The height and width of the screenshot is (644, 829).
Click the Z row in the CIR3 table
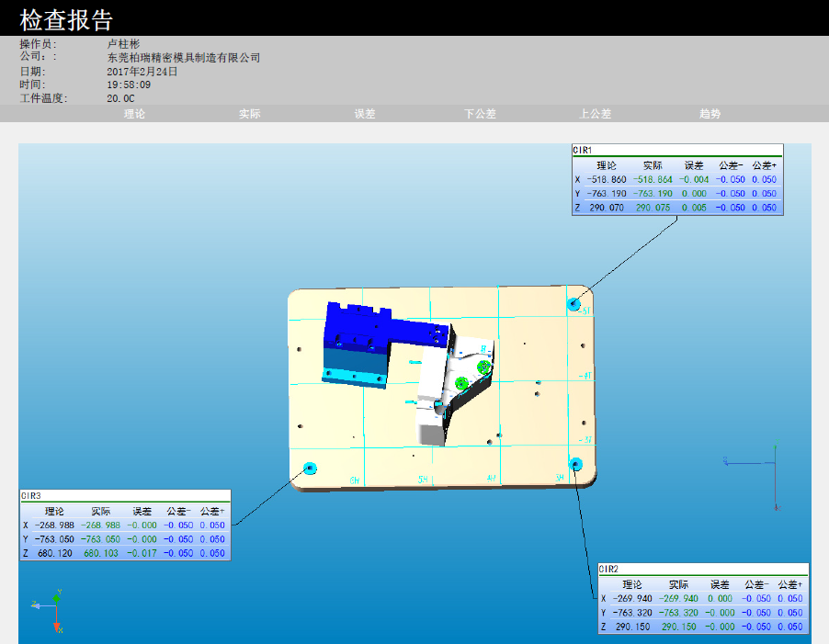(x=125, y=553)
